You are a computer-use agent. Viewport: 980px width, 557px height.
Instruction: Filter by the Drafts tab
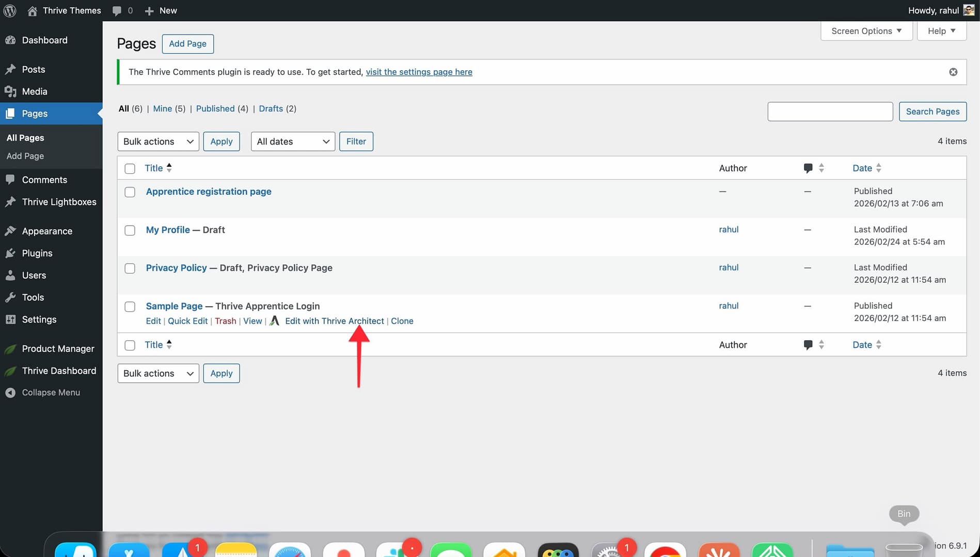point(271,109)
